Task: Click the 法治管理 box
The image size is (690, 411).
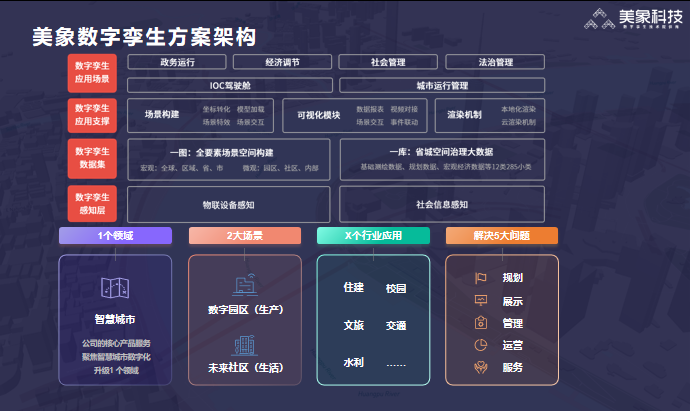Action: tap(495, 62)
